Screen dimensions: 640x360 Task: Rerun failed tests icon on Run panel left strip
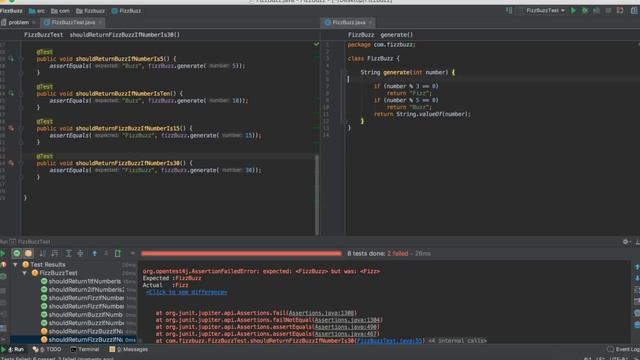(x=3, y=264)
